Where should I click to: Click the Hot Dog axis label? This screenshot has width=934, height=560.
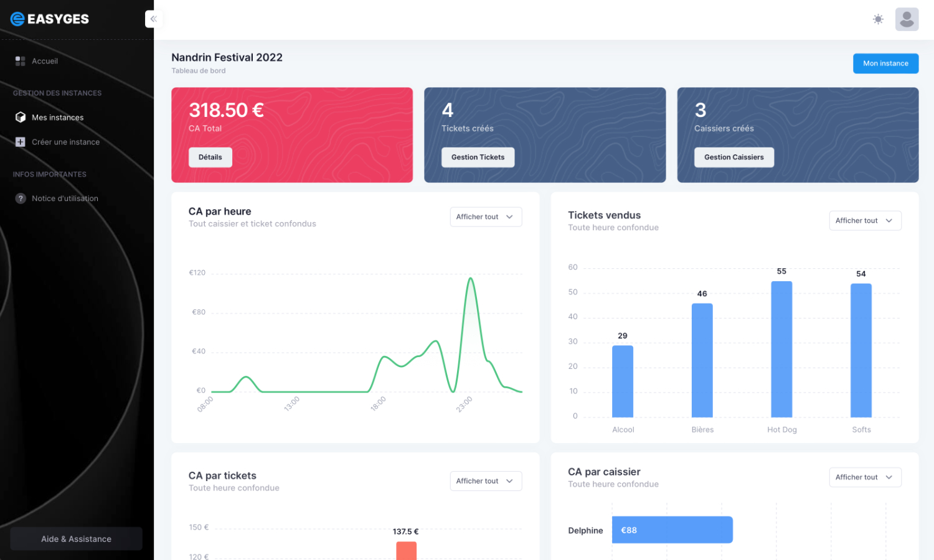[x=782, y=430]
